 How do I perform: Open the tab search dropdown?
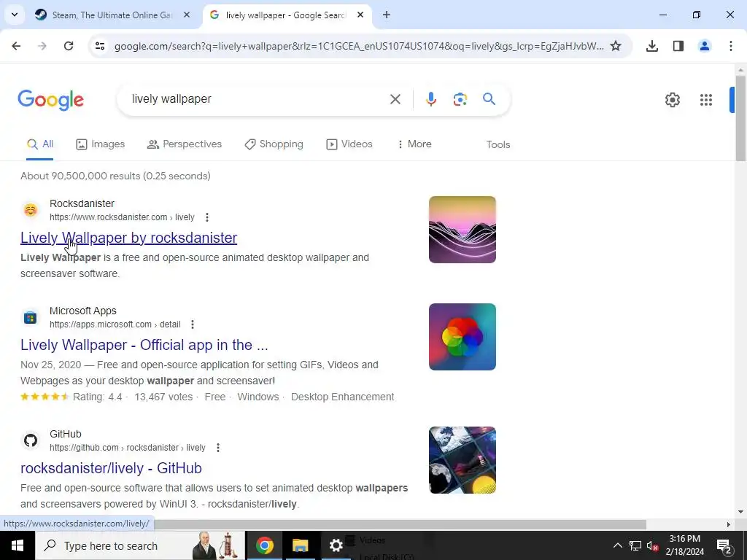pyautogui.click(x=15, y=15)
